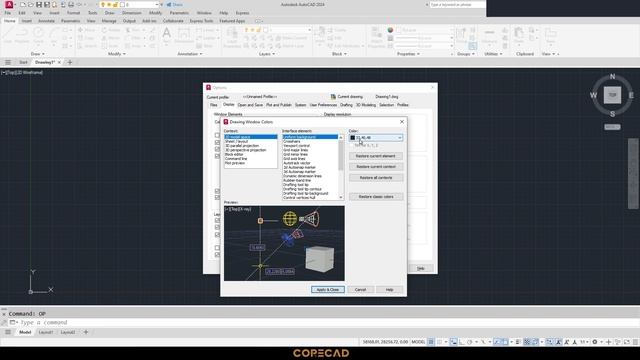Screen dimensions: 640x360
Task: Select 'Sheet / layout' in the Context list
Action: [x=237, y=141]
